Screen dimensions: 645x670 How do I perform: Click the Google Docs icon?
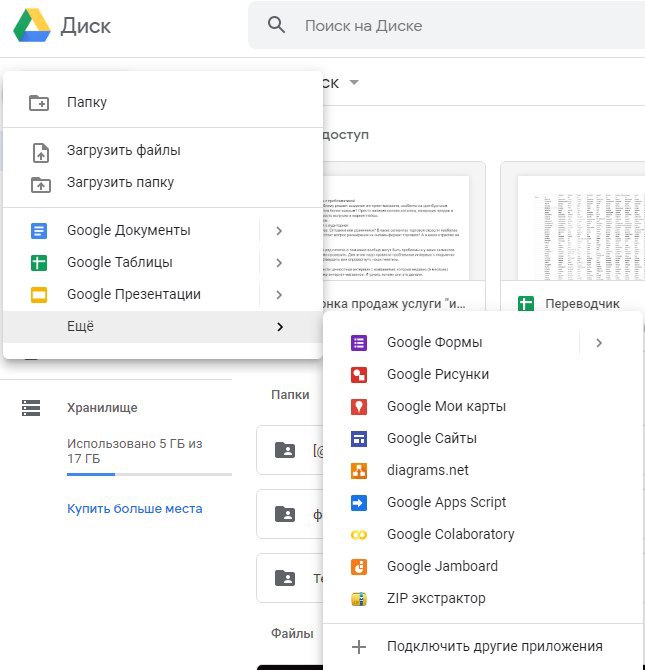coord(39,231)
